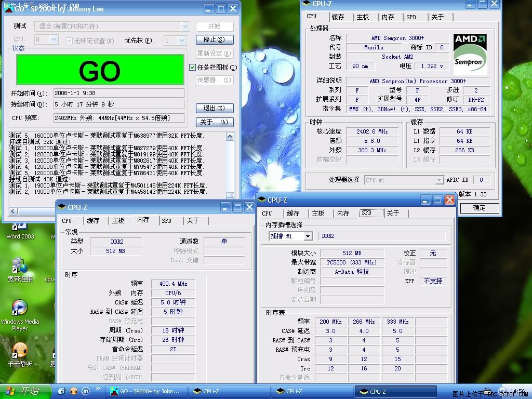
Task: Click the 核心速度 2402.6 MHz value
Action: pos(372,131)
